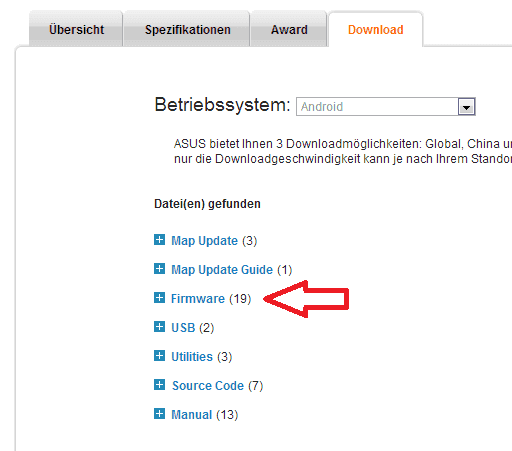Expand the Map Update plus icon

pyautogui.click(x=159, y=240)
